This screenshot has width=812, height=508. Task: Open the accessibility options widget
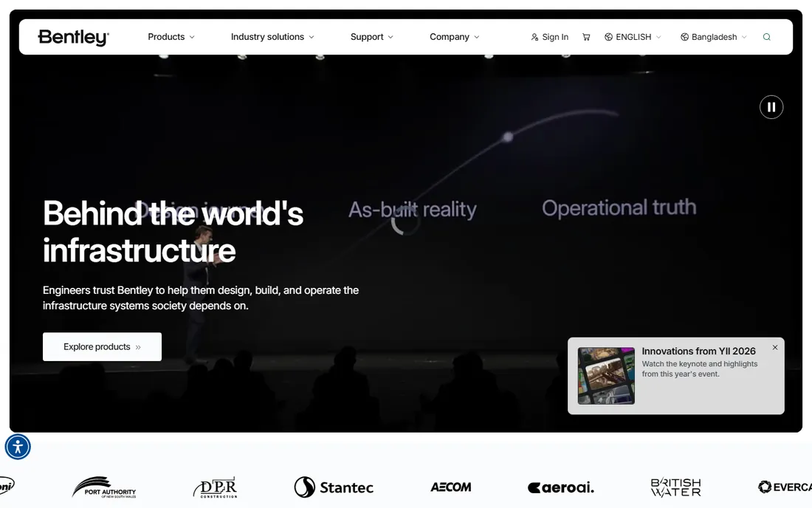[x=18, y=447]
